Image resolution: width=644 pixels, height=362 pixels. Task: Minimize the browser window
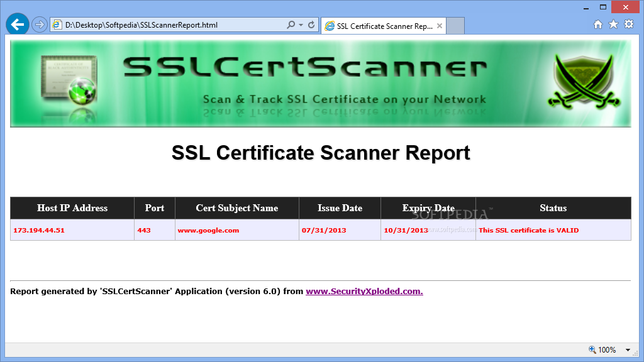(586, 8)
